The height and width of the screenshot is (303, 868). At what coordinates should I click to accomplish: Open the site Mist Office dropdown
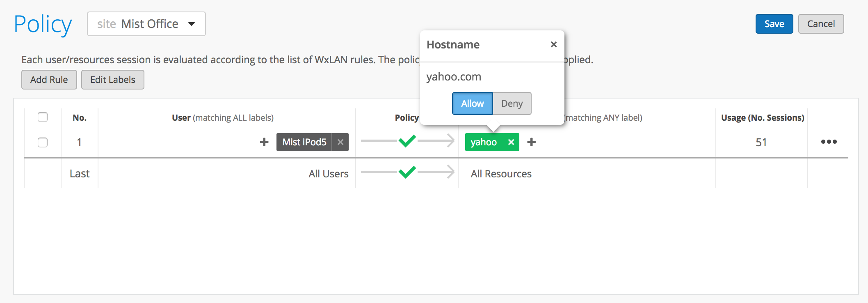(146, 24)
